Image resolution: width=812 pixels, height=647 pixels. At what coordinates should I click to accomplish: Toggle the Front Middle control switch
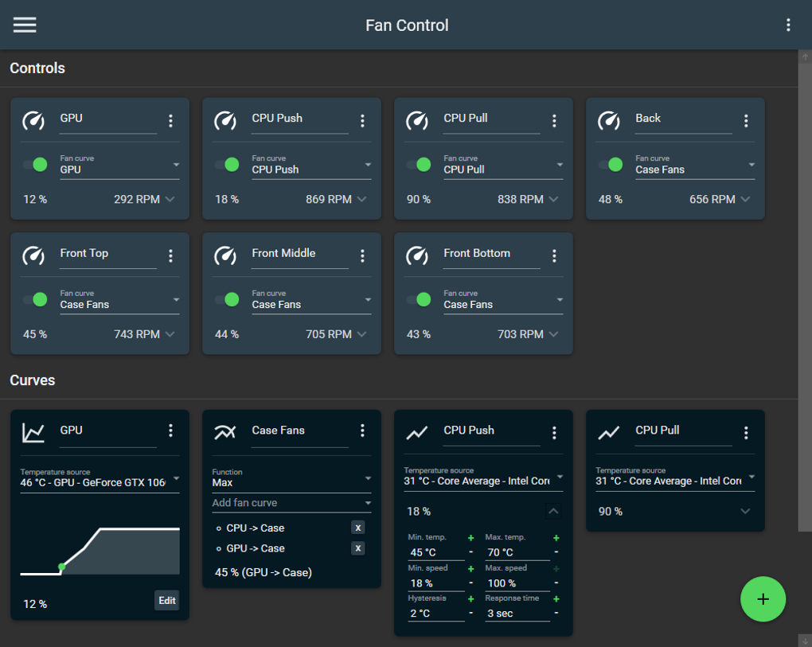[x=226, y=299]
